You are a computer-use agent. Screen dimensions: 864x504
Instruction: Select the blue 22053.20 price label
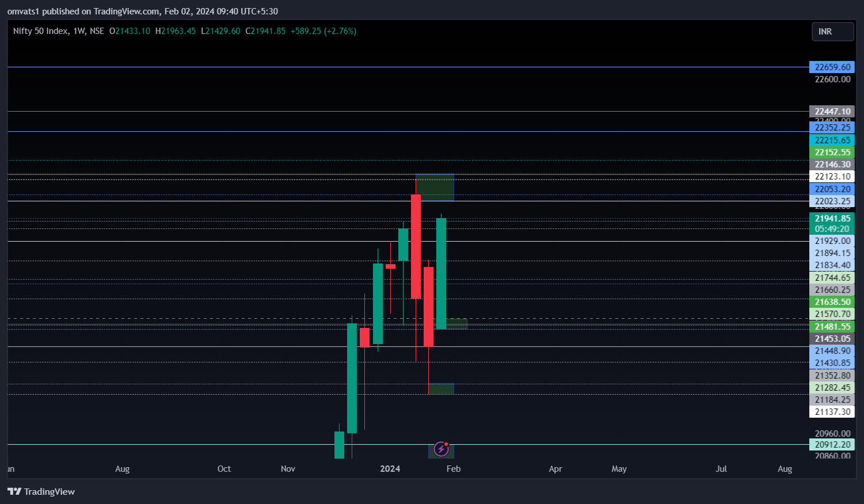832,189
